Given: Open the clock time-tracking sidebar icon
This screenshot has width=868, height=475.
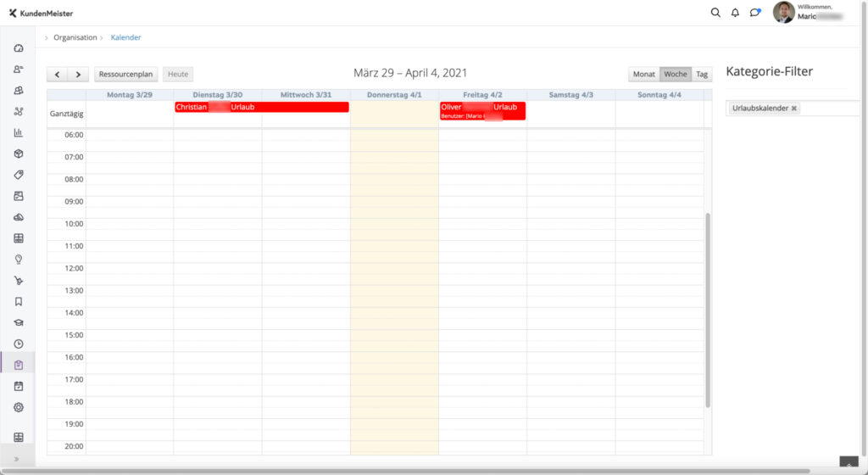Looking at the screenshot, I should point(19,344).
